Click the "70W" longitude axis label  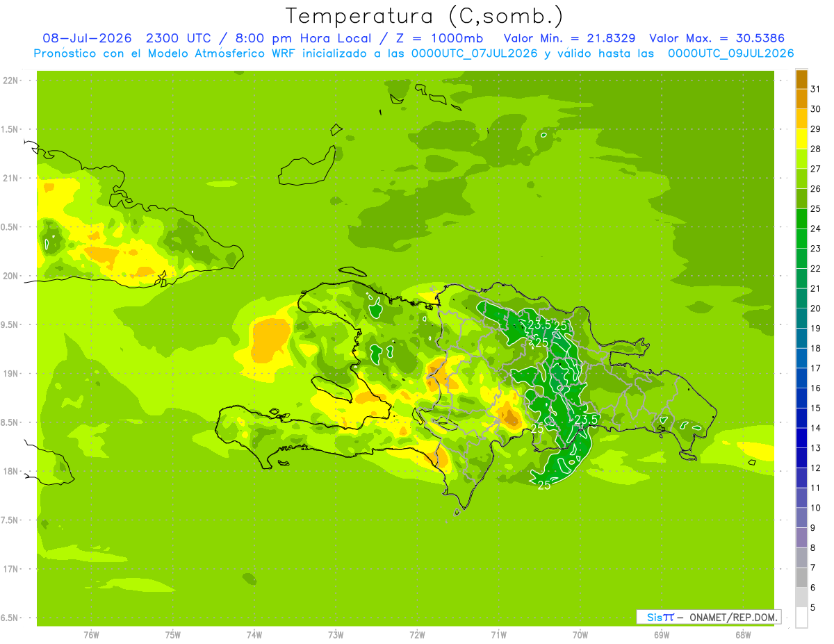tap(580, 634)
